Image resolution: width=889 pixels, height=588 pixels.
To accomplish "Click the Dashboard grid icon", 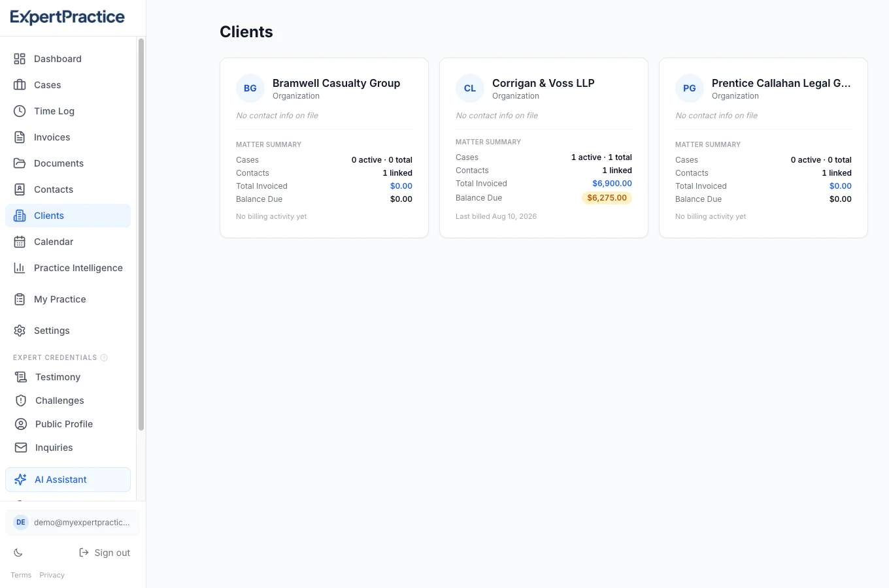I will coord(20,59).
